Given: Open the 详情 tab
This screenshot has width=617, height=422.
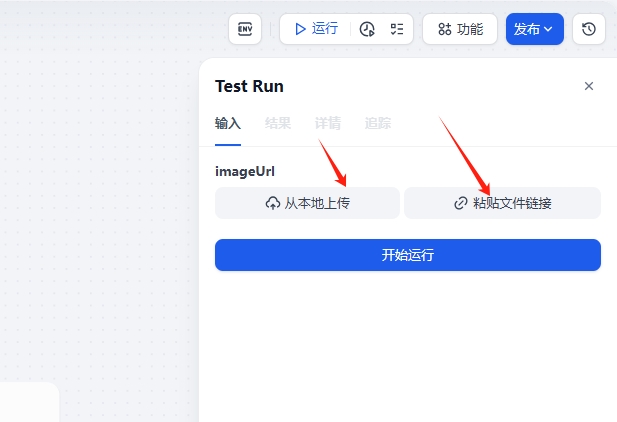Looking at the screenshot, I should (x=328, y=124).
